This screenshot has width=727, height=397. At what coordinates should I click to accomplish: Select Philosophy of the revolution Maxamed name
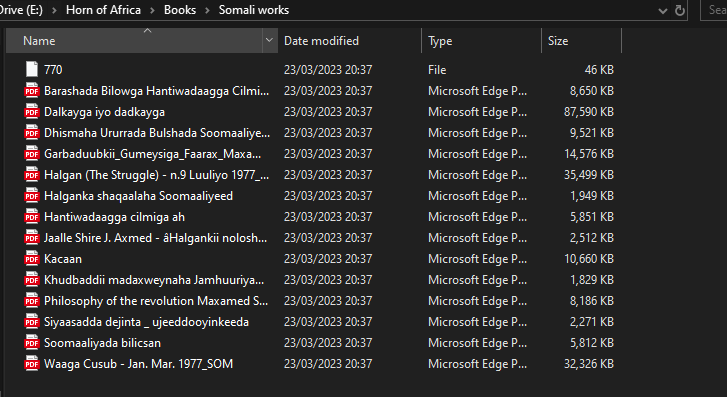coord(156,301)
